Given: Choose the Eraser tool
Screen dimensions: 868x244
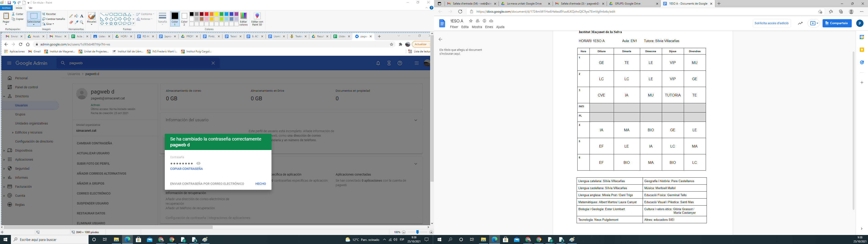Looking at the screenshot, I should click(x=71, y=23).
